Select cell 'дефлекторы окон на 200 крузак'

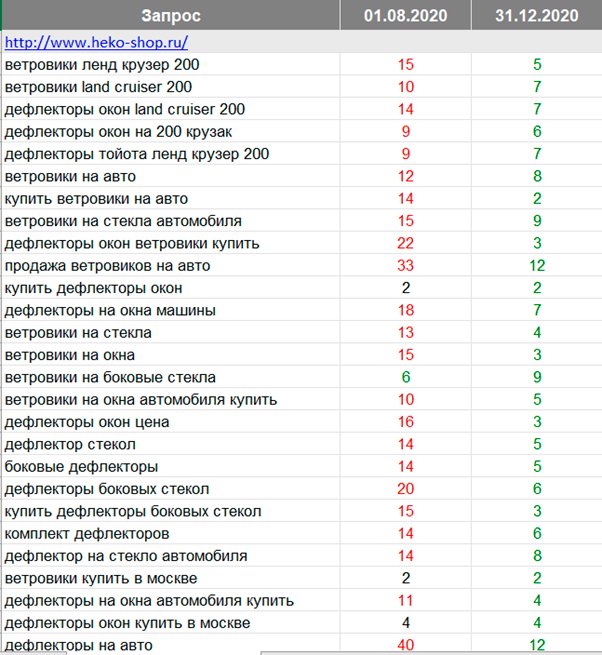click(x=171, y=132)
